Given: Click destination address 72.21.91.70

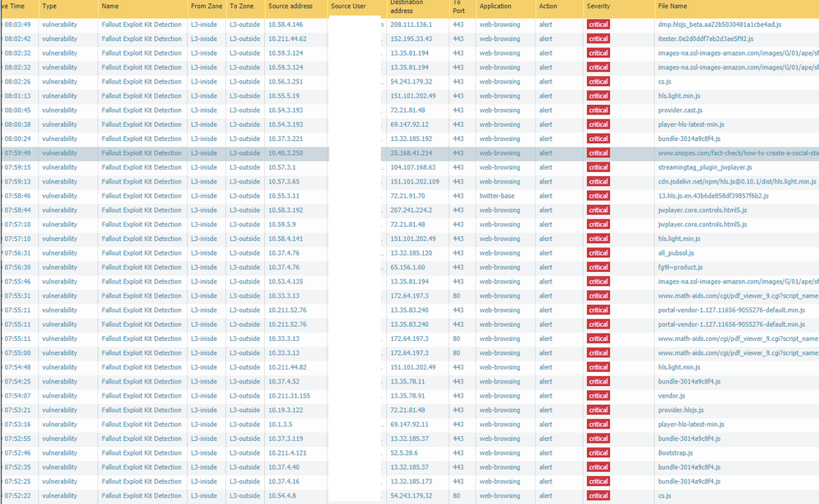Looking at the screenshot, I should click(x=407, y=196).
